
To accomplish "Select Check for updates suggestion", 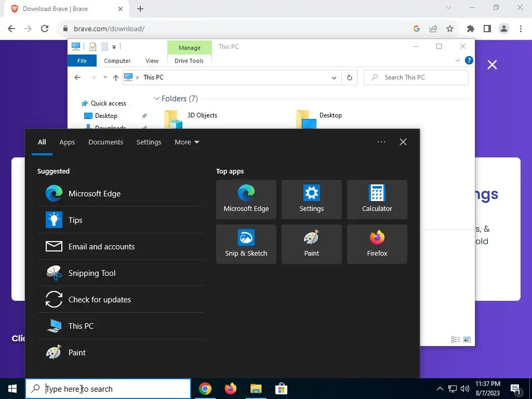I will coord(121,299).
